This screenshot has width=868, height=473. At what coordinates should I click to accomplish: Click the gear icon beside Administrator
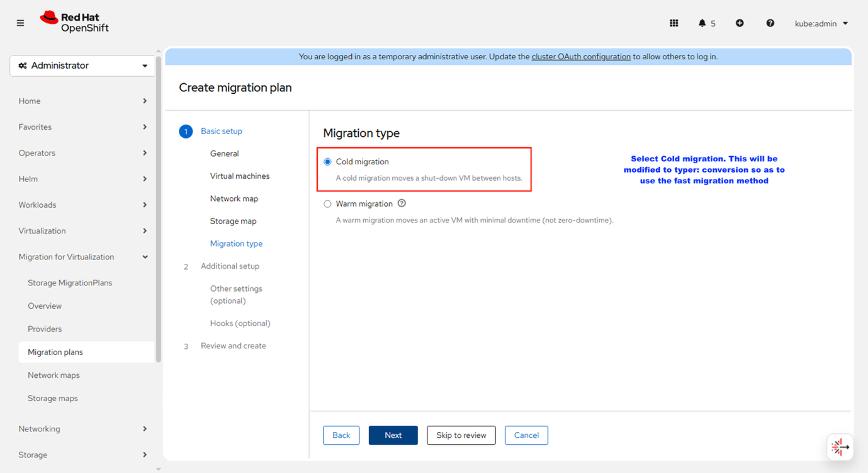click(23, 65)
